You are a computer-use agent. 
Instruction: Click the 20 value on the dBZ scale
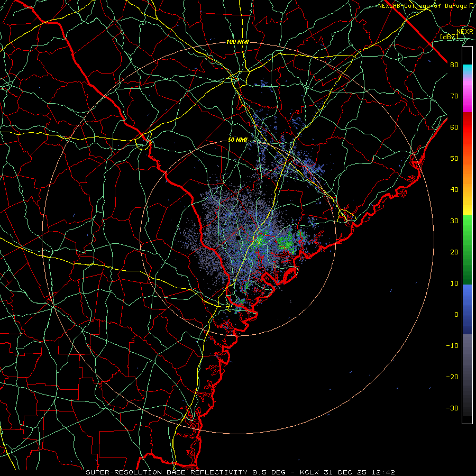coord(454,252)
